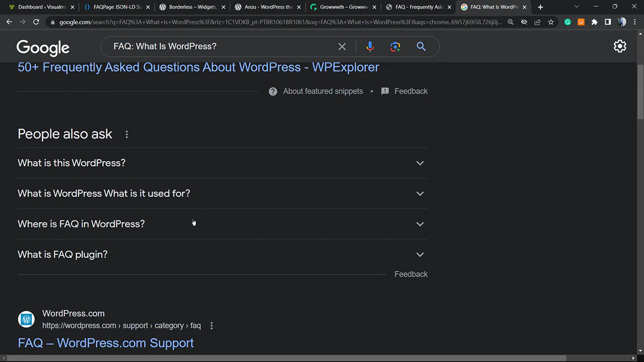Open About featured snippets help icon
644x362 pixels.
coord(273,92)
